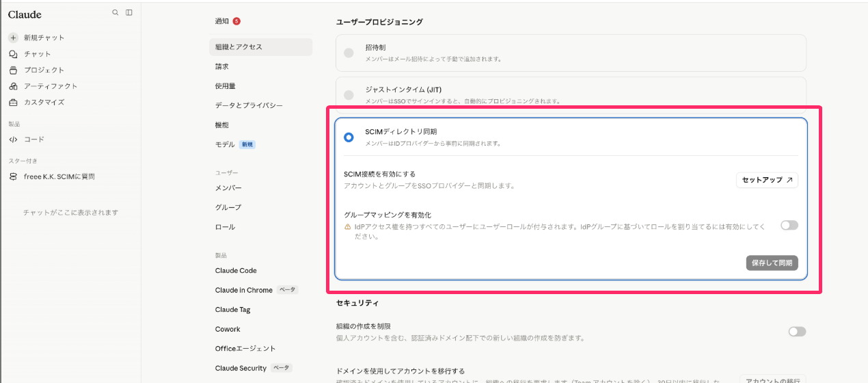Select the SCIMディレクトリ同期 radio button
The height and width of the screenshot is (383, 868).
(x=349, y=137)
